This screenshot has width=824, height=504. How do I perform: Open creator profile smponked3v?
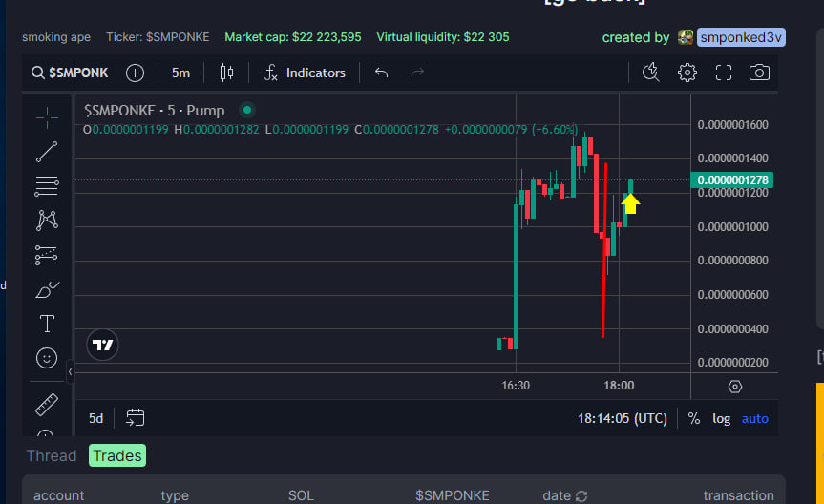pyautogui.click(x=741, y=37)
